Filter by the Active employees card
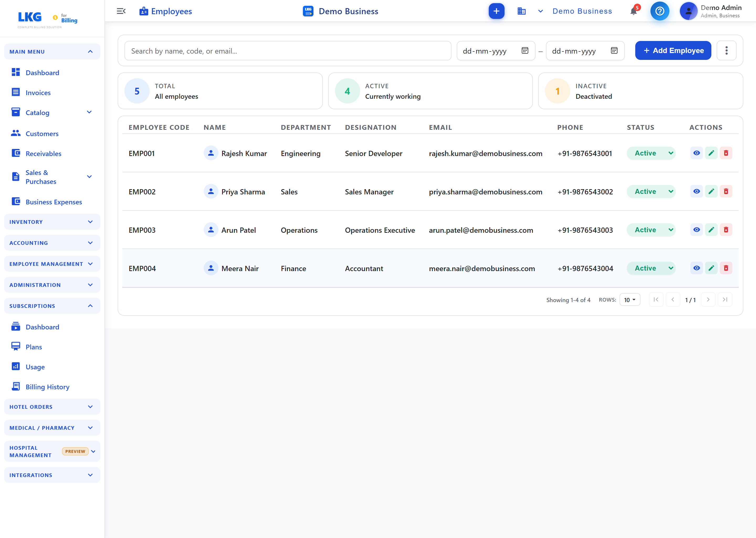 430,91
